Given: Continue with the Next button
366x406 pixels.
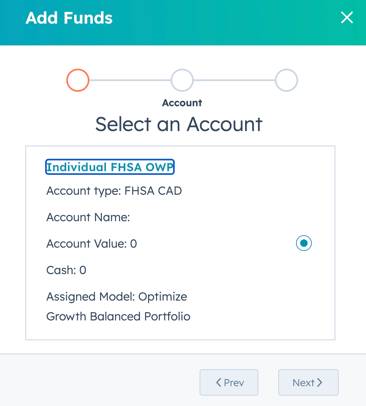Looking at the screenshot, I should coord(308,382).
